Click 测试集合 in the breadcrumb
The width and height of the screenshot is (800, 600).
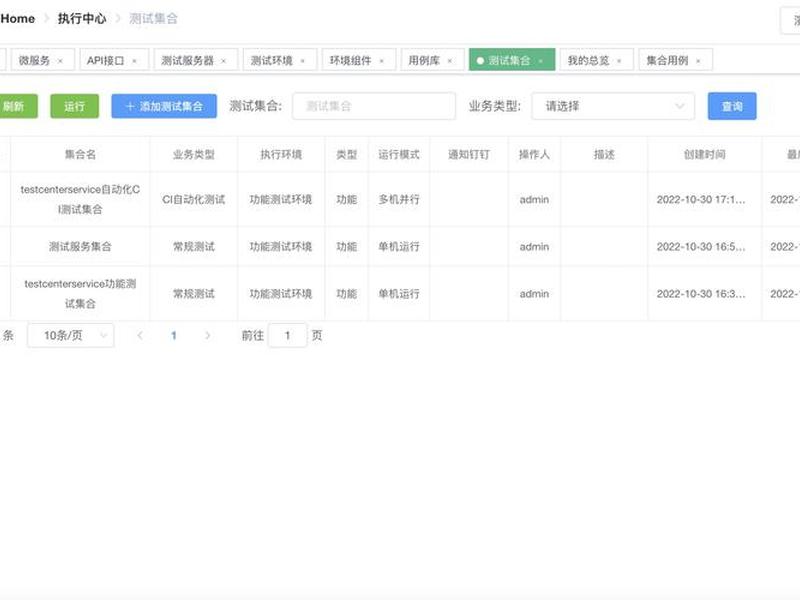[x=153, y=19]
